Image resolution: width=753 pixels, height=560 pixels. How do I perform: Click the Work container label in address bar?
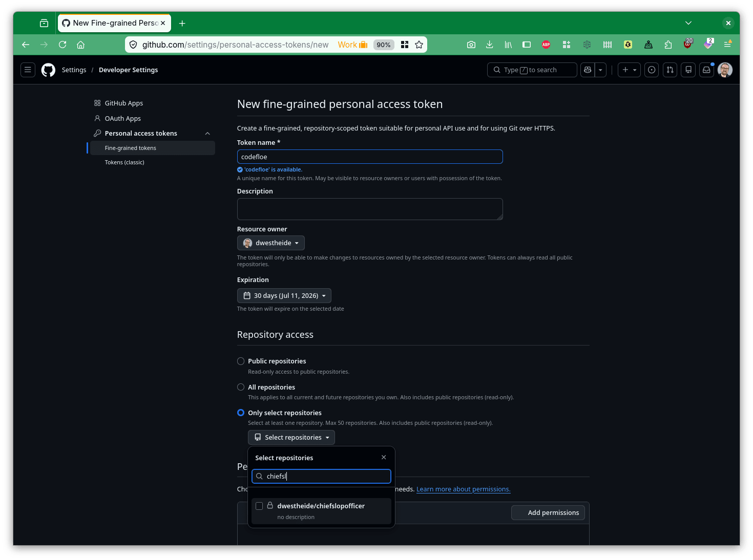(x=352, y=45)
